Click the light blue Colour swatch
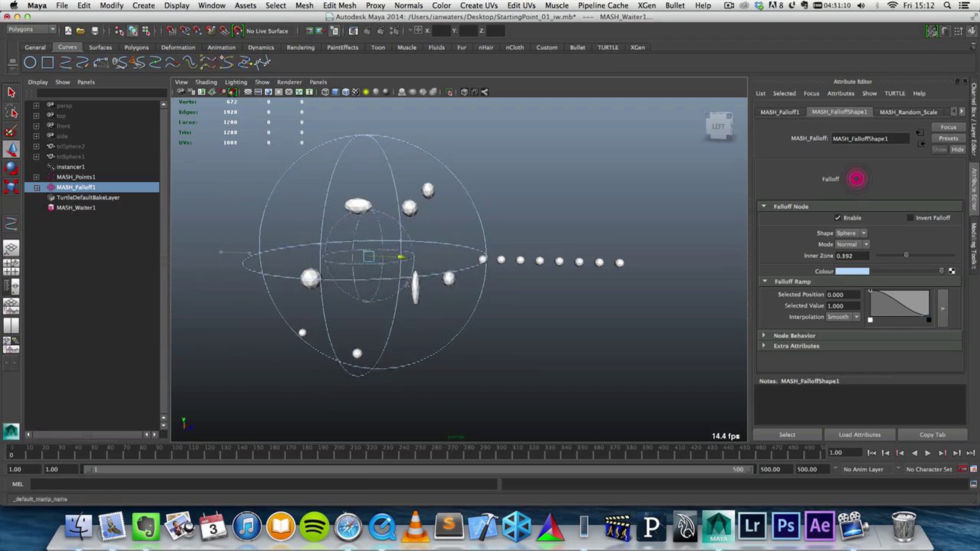 pyautogui.click(x=852, y=271)
